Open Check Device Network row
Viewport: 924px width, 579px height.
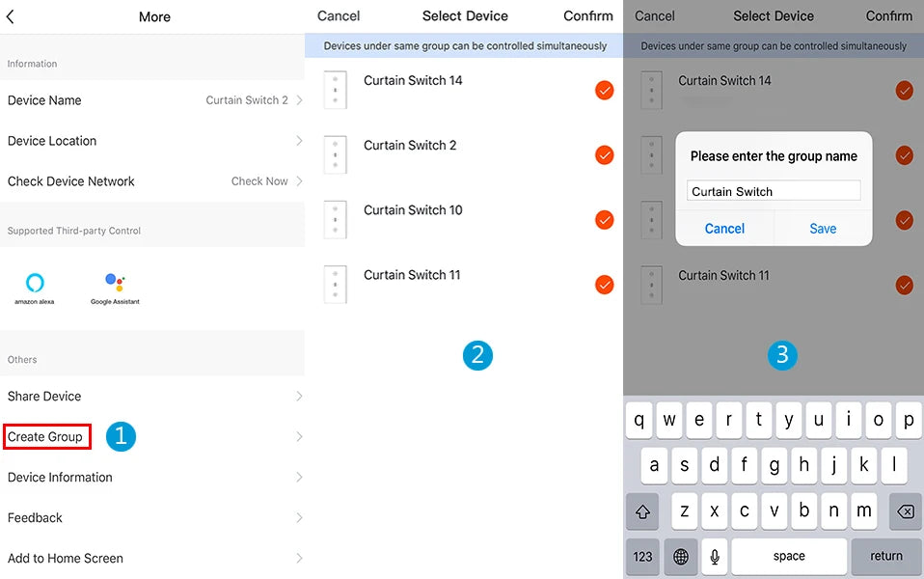(152, 181)
